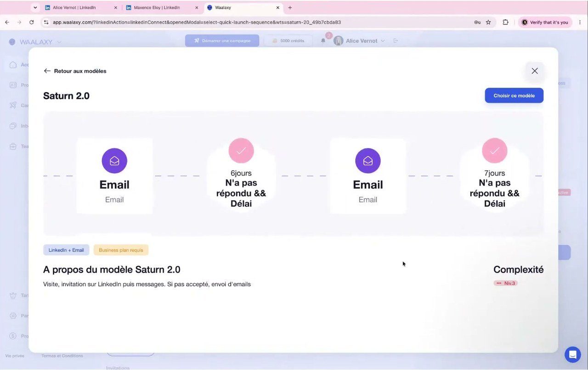Click the pink checkmark above 7jours

[495, 151]
